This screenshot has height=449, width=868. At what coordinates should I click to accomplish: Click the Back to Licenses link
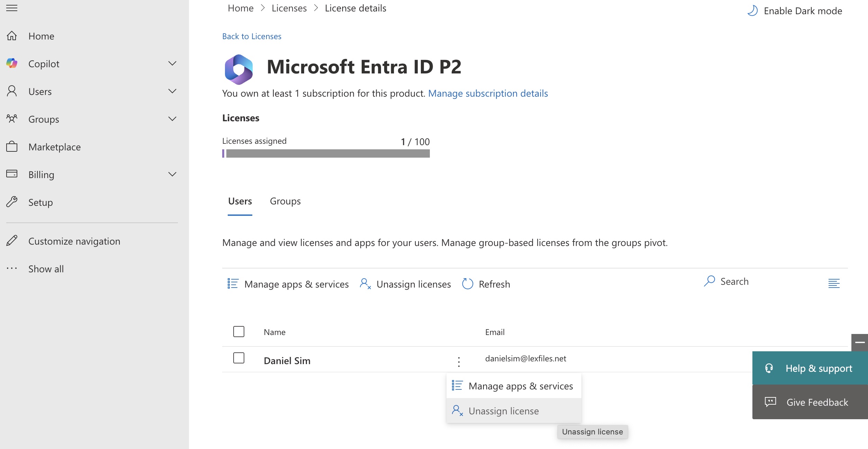252,36
